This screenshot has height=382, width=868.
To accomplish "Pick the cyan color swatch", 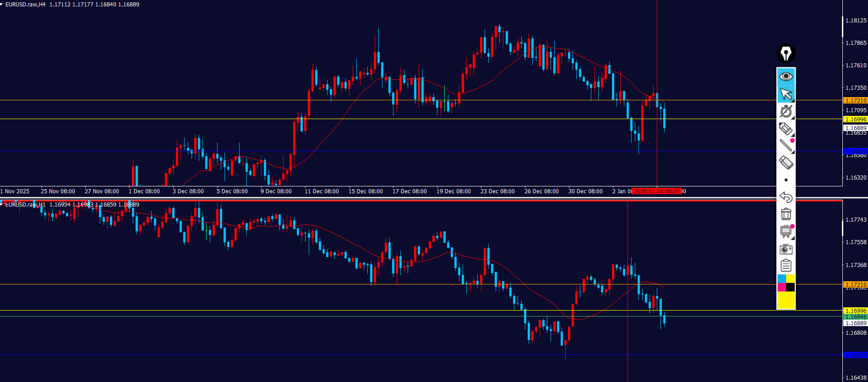I will (x=781, y=278).
